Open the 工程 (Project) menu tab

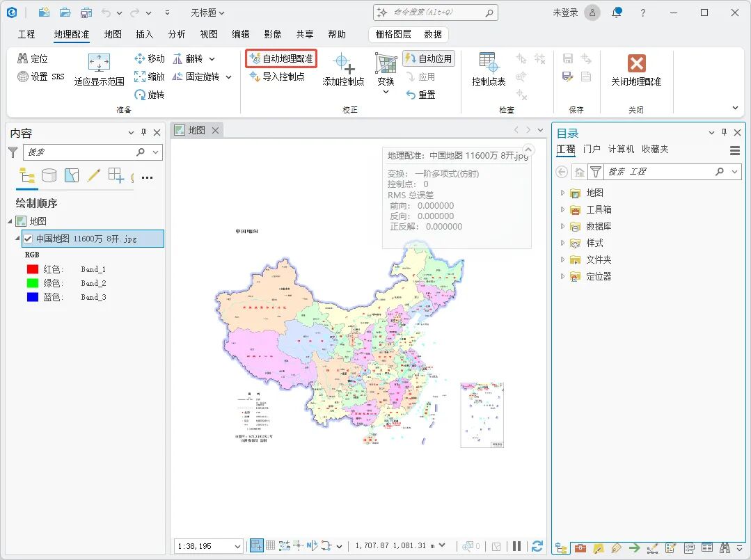tap(26, 35)
